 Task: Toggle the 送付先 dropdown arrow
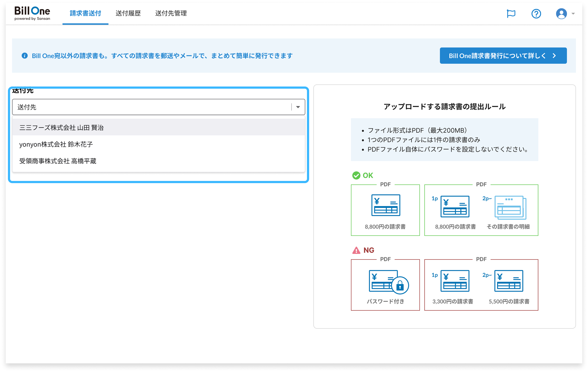click(x=298, y=107)
